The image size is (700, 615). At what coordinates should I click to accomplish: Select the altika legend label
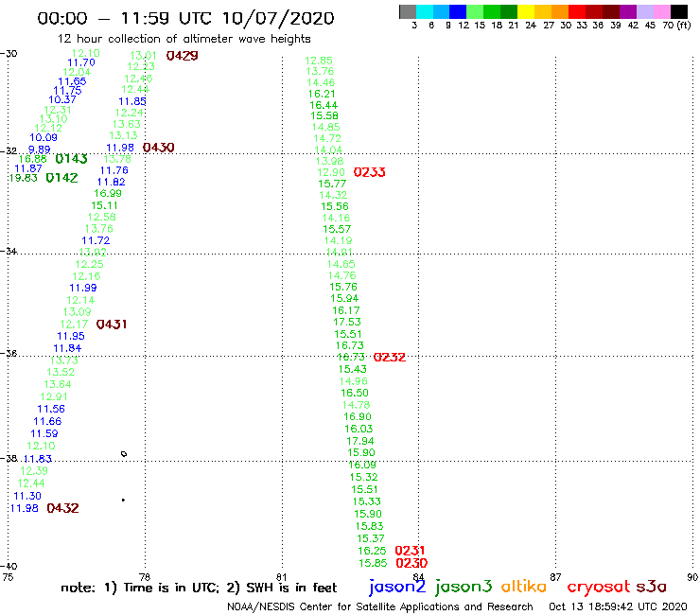[524, 586]
